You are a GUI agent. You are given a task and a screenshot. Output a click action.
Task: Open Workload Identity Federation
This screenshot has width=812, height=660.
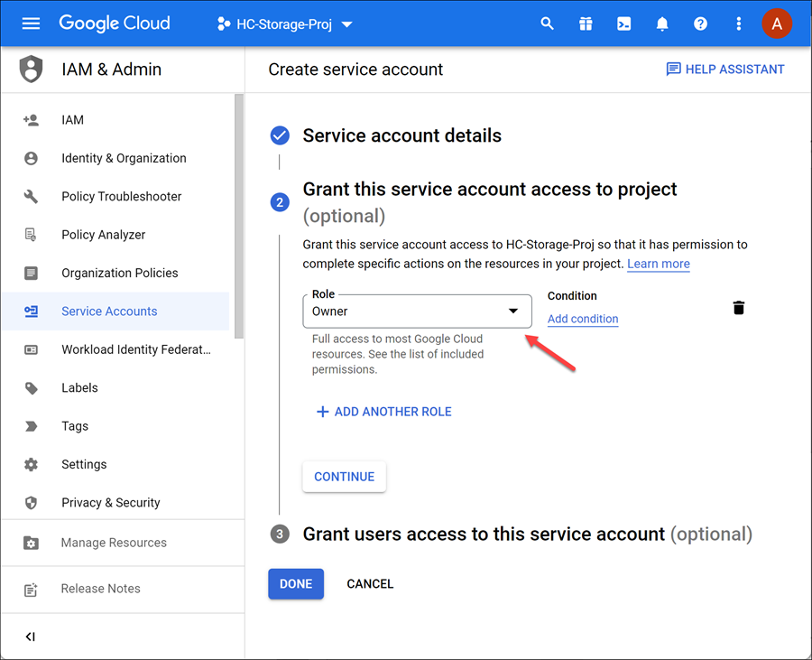coord(115,349)
